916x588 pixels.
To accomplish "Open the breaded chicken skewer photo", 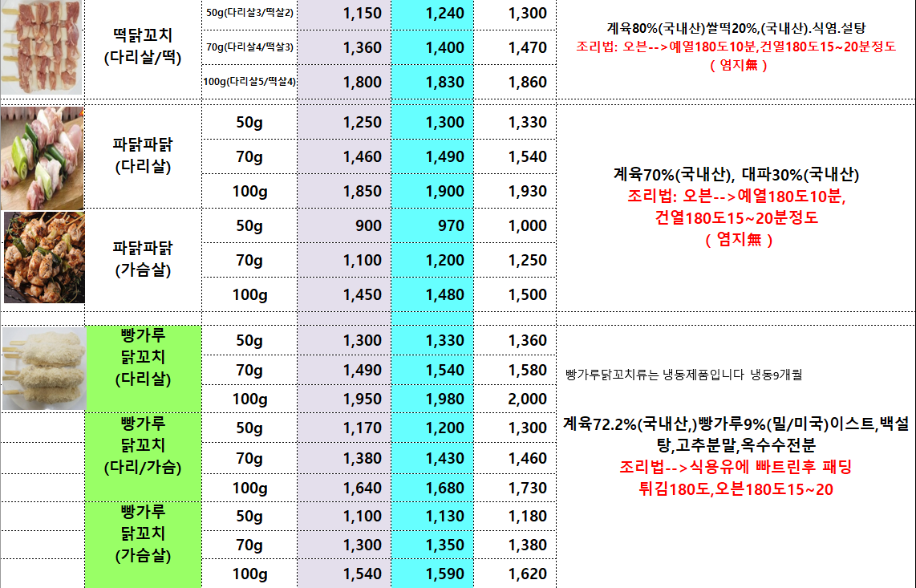I will (x=43, y=368).
